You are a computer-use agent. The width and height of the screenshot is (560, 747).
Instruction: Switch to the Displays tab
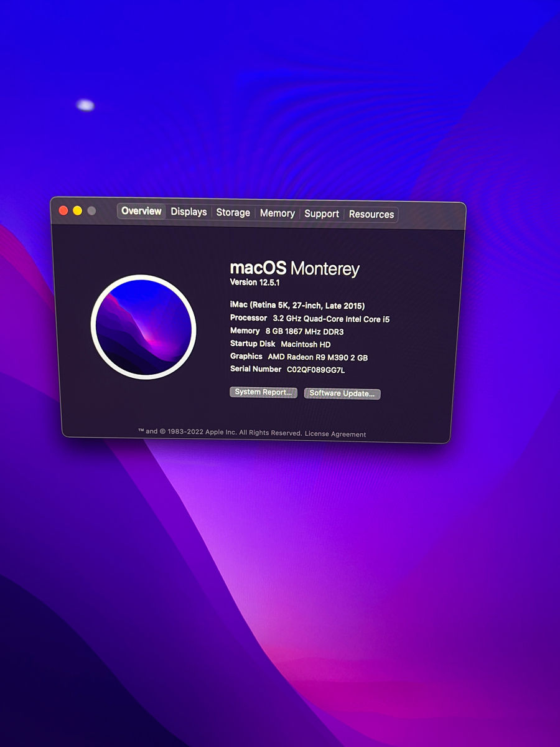(x=189, y=212)
